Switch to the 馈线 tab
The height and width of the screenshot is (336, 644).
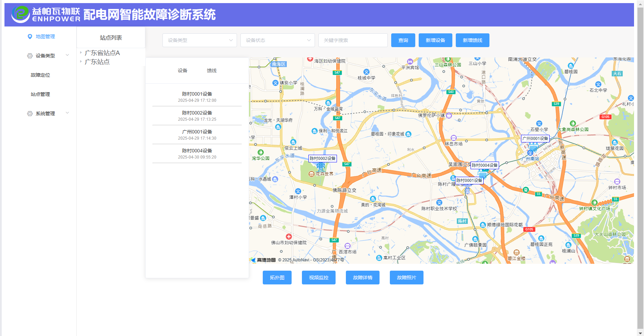click(212, 71)
